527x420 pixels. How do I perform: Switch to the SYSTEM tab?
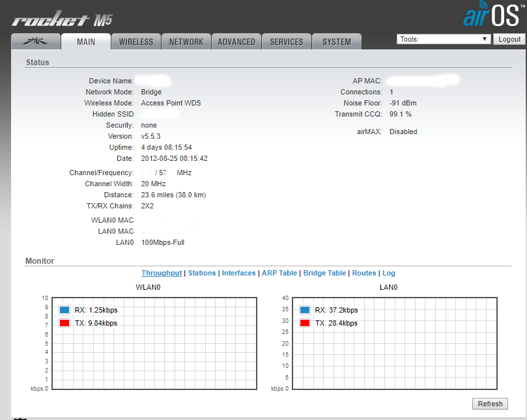337,42
